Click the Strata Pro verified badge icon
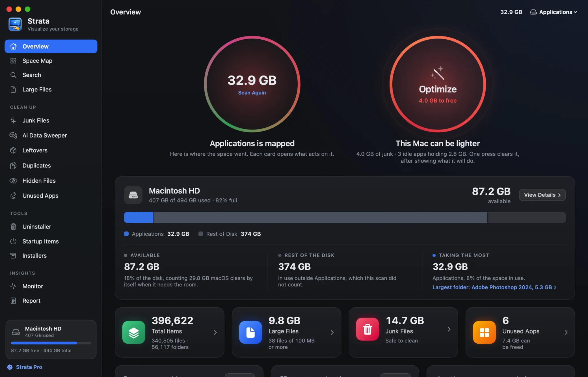This screenshot has height=377, width=588. pyautogui.click(x=10, y=367)
